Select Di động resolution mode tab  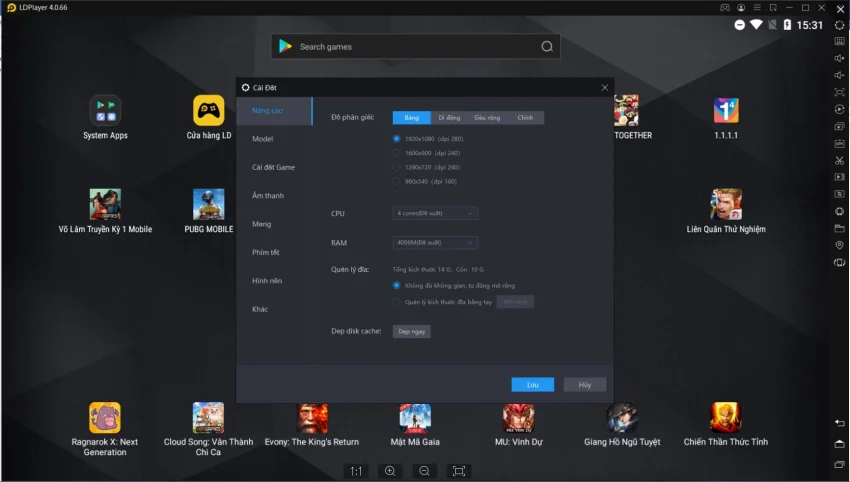coord(449,118)
